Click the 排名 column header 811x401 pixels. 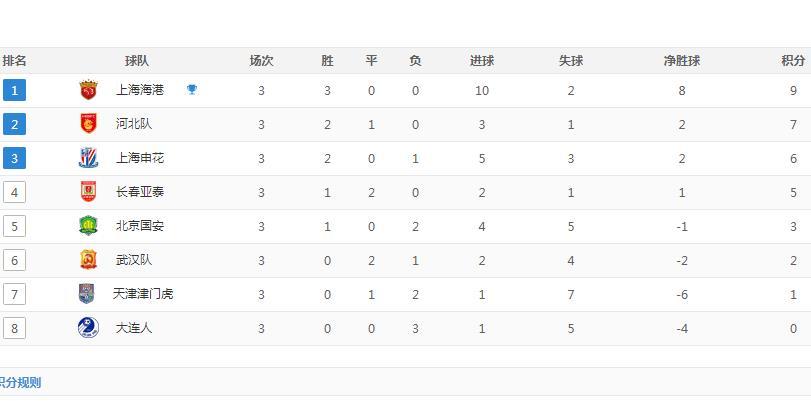coord(14,61)
